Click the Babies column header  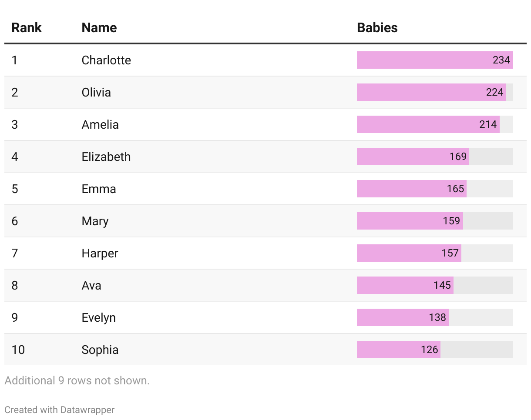(x=377, y=28)
